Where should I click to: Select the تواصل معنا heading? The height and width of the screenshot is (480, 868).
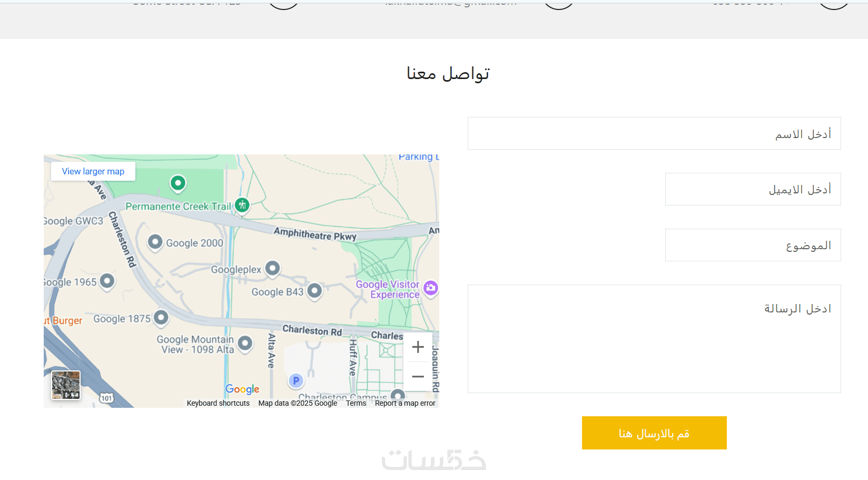coord(448,73)
